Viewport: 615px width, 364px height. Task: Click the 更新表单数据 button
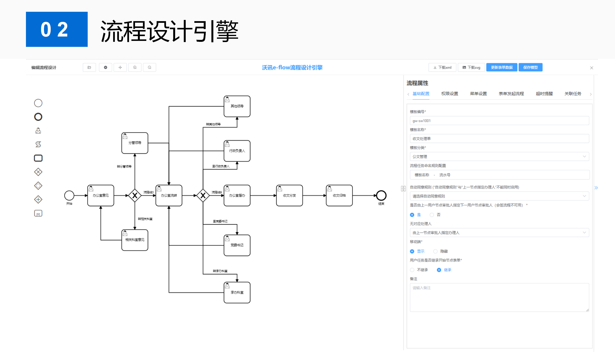(502, 68)
